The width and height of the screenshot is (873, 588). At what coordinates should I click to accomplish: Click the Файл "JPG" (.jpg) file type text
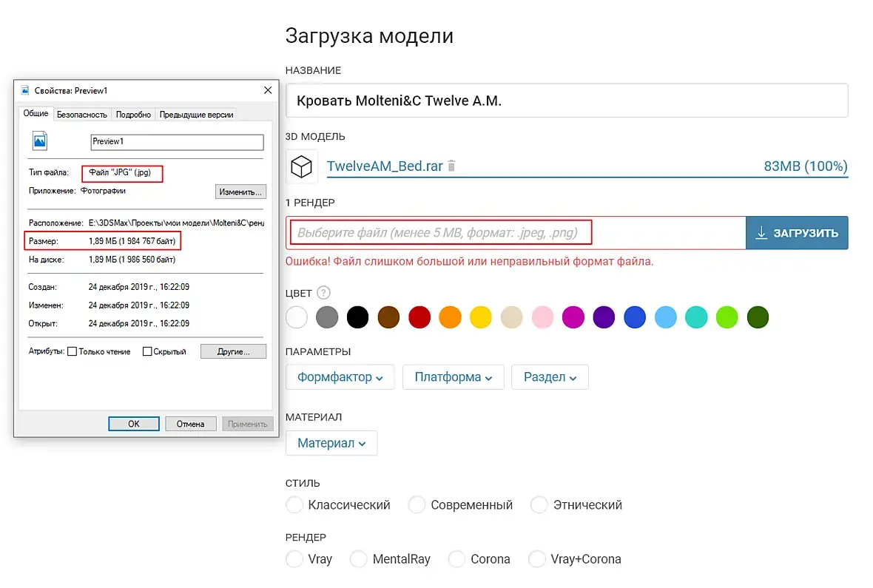pos(120,172)
